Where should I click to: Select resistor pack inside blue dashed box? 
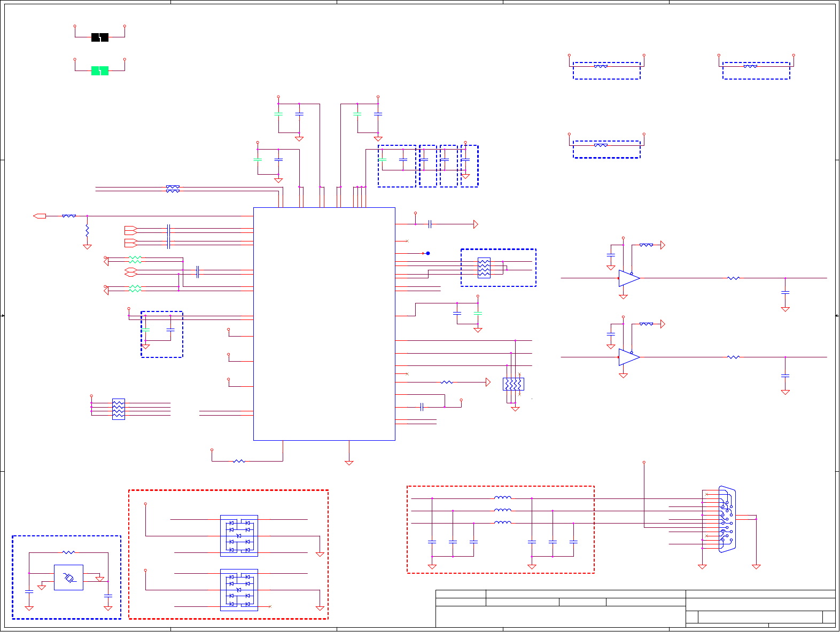[484, 268]
